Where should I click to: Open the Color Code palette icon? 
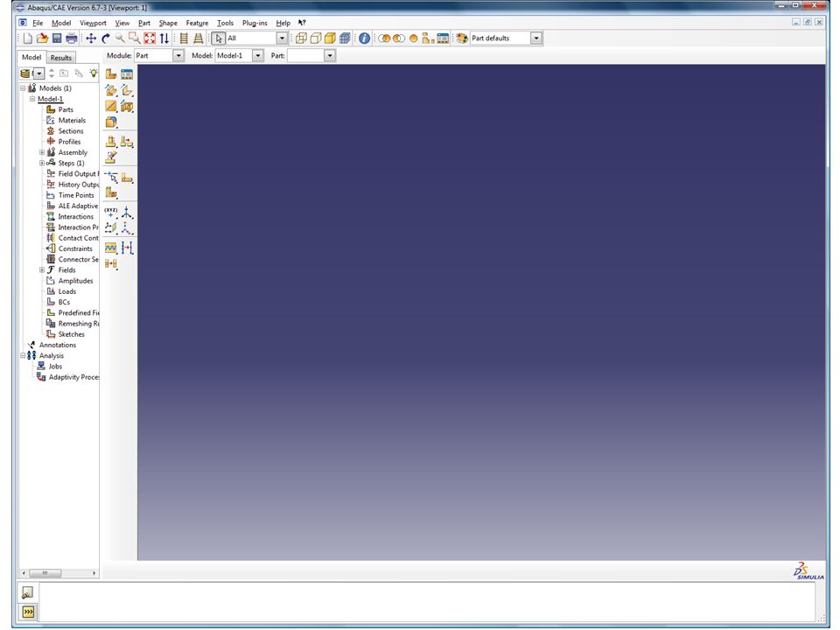[462, 38]
